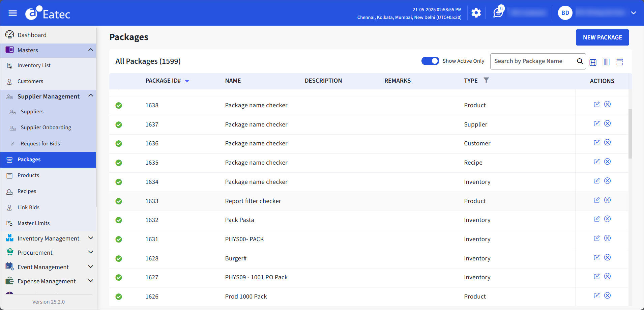The height and width of the screenshot is (310, 644).
Task: Click the Type column filter icon
Action: (486, 80)
